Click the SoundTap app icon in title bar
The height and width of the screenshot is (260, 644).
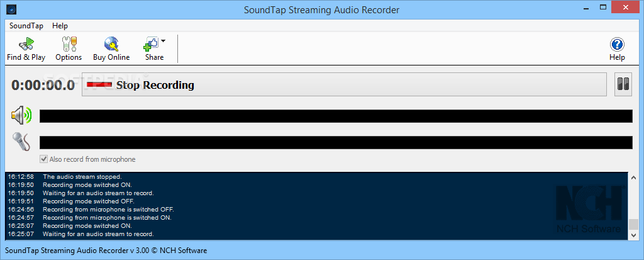(x=11, y=9)
